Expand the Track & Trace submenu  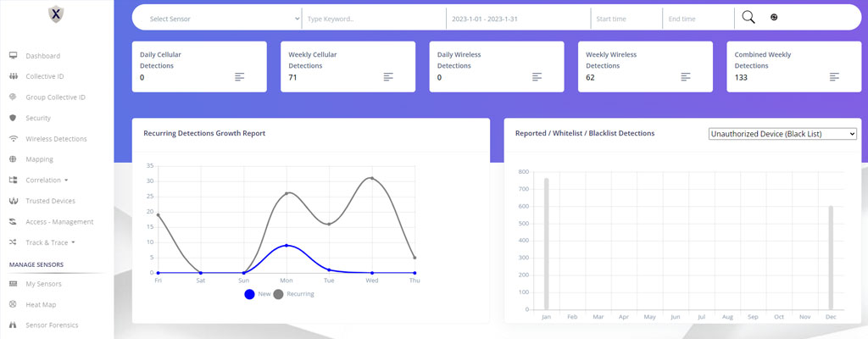click(x=49, y=242)
